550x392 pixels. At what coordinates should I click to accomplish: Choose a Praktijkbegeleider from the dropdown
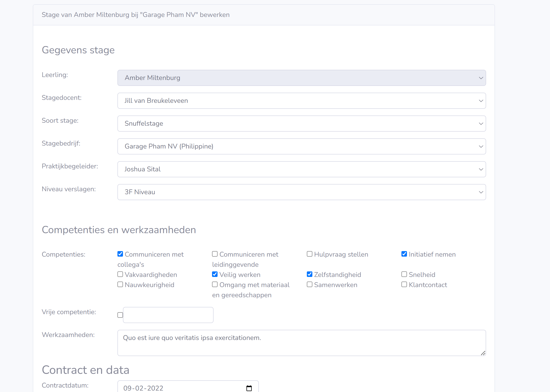coord(301,169)
